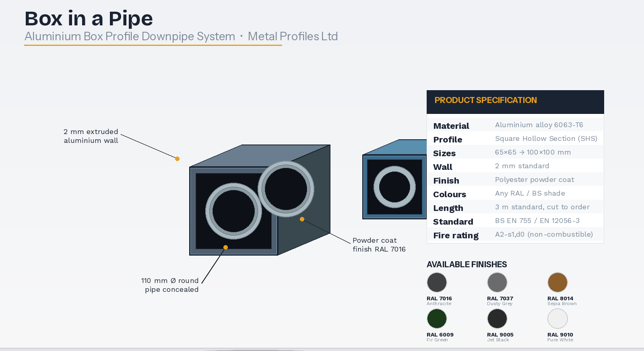Screen dimensions: 644x351
Task: Click the 'Colours' row label
Action: [x=450, y=194]
